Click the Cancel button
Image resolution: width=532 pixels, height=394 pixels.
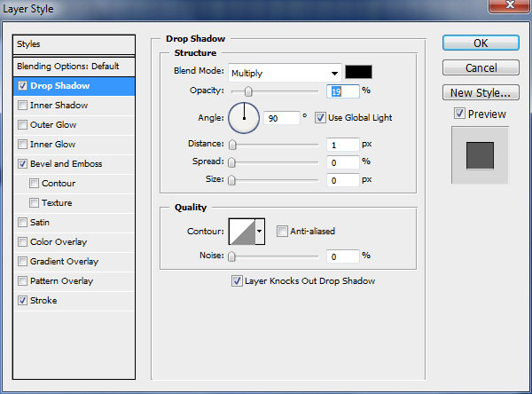pos(481,67)
